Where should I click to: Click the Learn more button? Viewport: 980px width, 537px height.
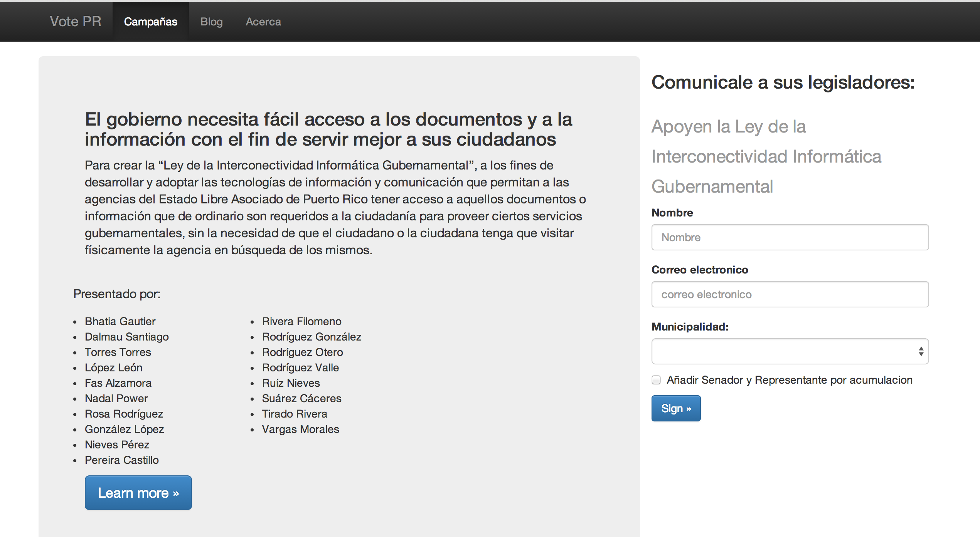click(138, 493)
